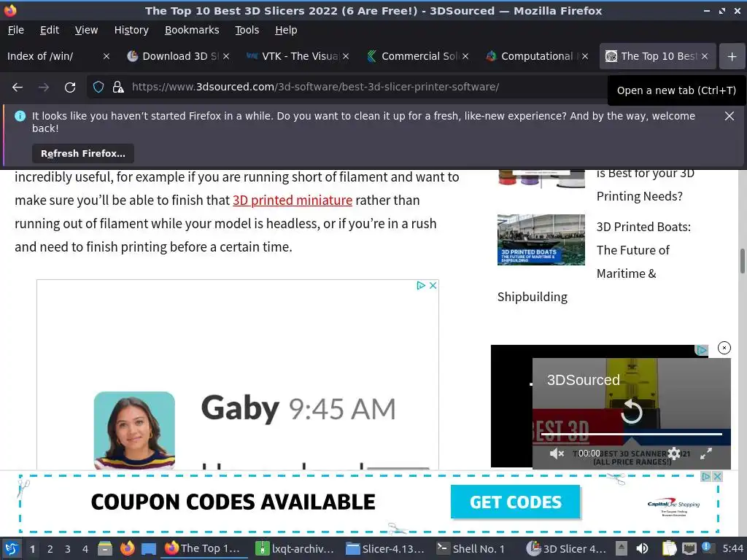The height and width of the screenshot is (560, 747).
Task: Expand the video to fullscreen
Action: coord(706,454)
